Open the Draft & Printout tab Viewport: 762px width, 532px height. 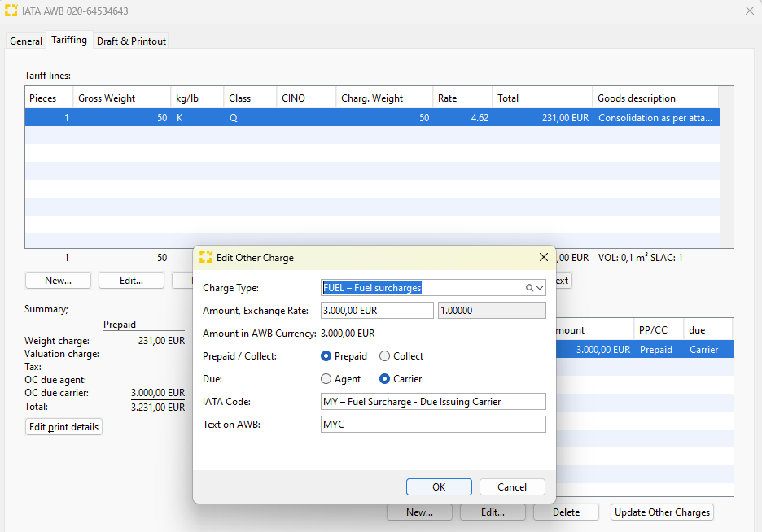pos(131,41)
